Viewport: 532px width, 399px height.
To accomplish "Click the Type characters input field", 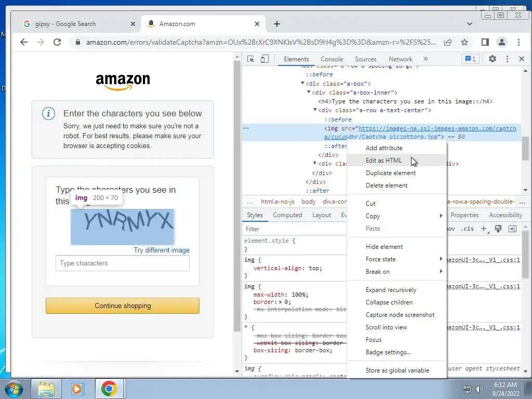I will (x=123, y=263).
